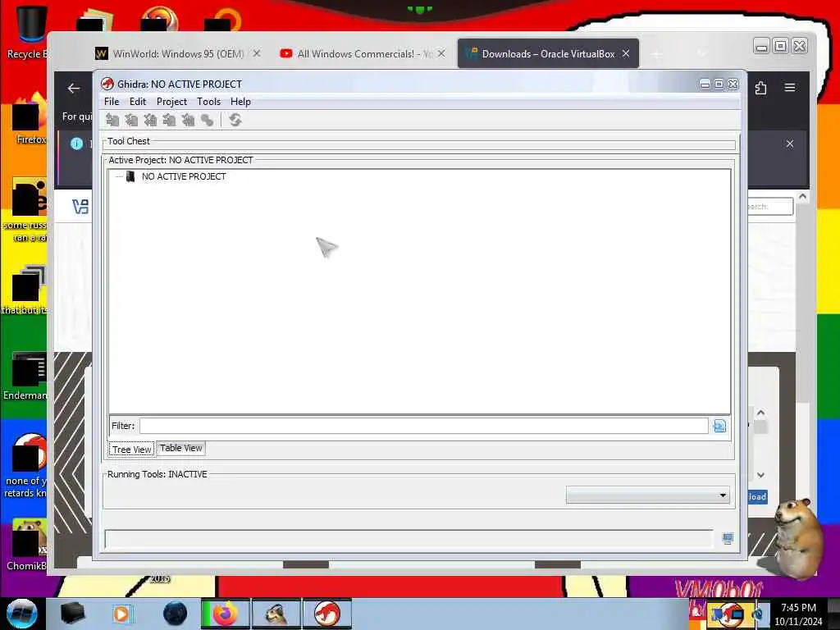
Task: Open the Tools menu in Ghidra
Action: click(208, 102)
